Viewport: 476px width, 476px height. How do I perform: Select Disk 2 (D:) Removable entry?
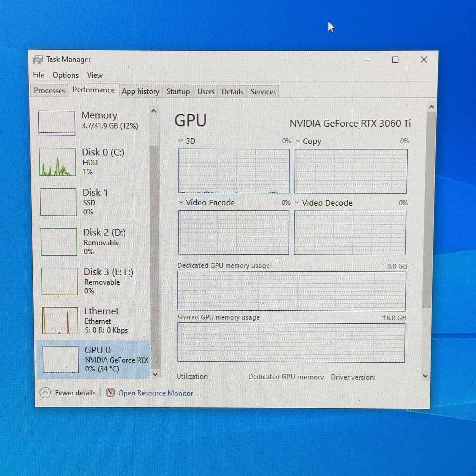(93, 241)
